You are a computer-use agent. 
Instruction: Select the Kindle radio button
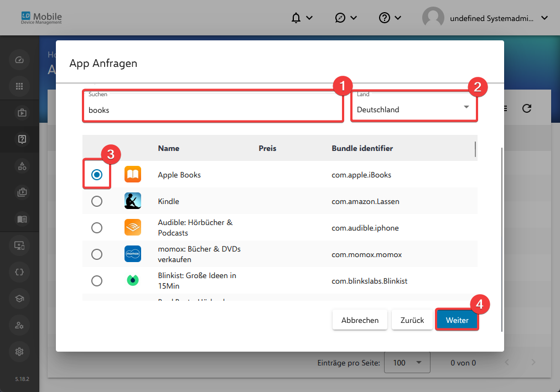[x=97, y=201]
